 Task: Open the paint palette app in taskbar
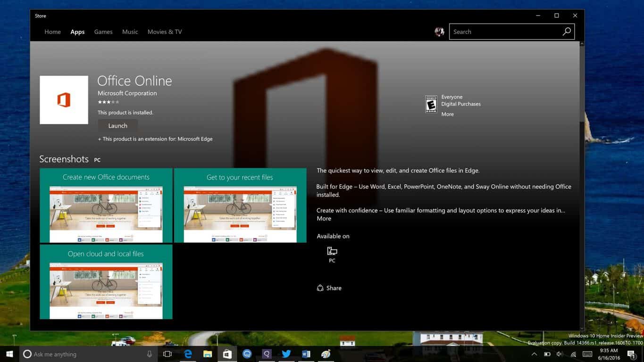tap(326, 354)
